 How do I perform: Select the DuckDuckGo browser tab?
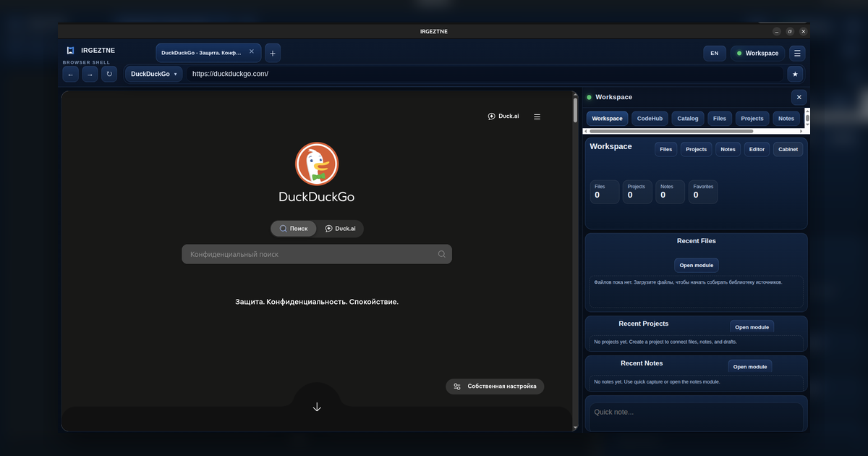pyautogui.click(x=208, y=53)
